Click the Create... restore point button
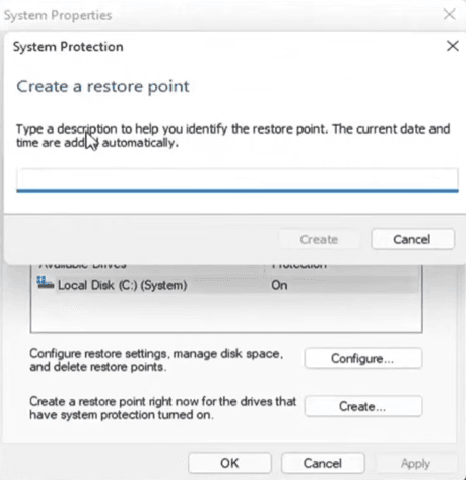 pyautogui.click(x=363, y=406)
